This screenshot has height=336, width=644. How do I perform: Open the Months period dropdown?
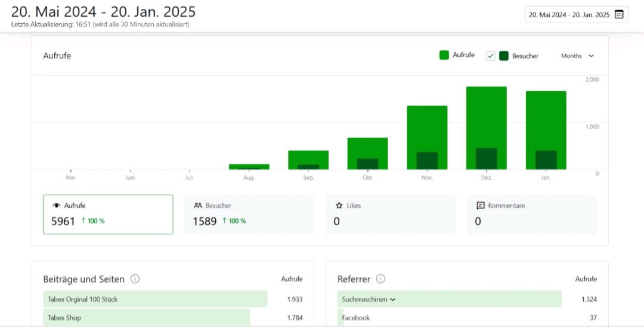click(x=577, y=56)
